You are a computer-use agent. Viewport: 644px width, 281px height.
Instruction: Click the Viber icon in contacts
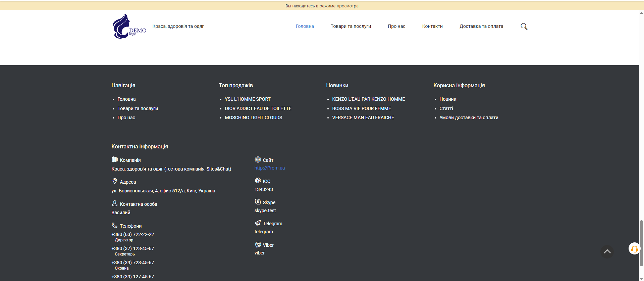coord(258,244)
